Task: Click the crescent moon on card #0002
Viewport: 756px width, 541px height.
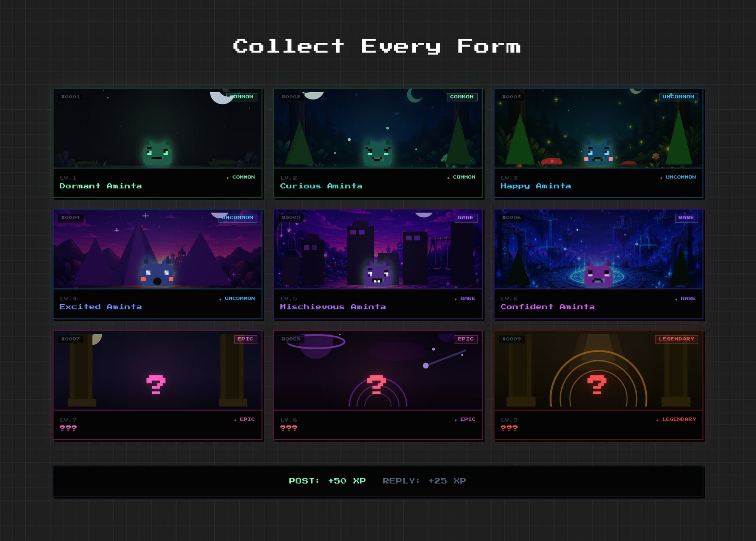Action: [414, 95]
